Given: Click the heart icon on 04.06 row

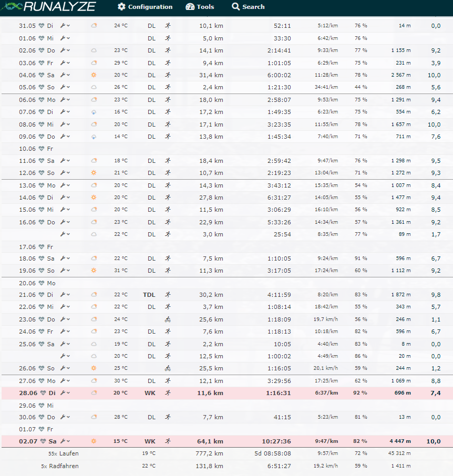Looking at the screenshot, I should (x=42, y=75).
